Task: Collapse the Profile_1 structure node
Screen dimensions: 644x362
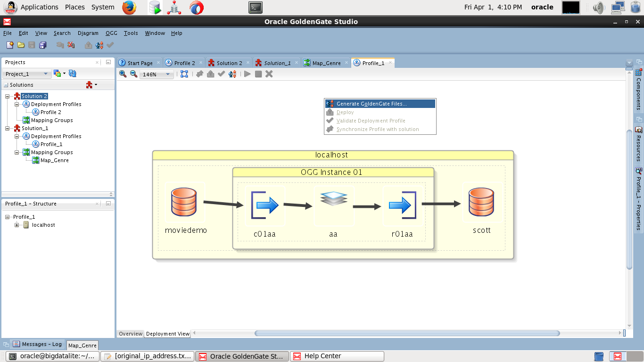Action: click(x=8, y=217)
